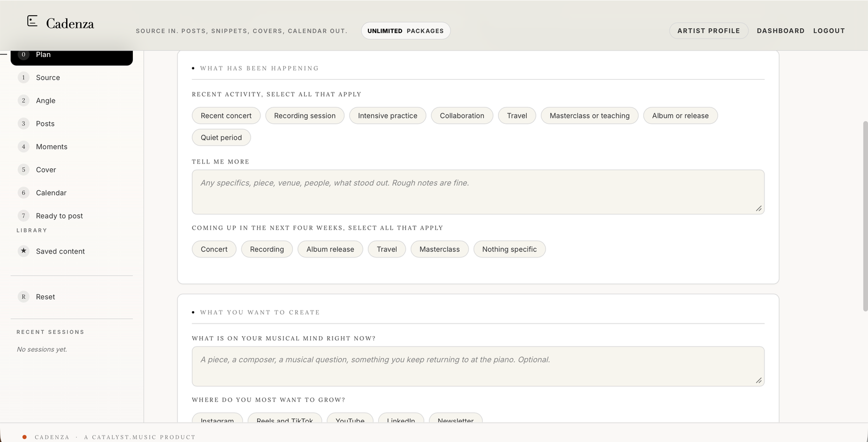Go to the Source step
Viewport: 868px width, 442px height.
point(72,78)
